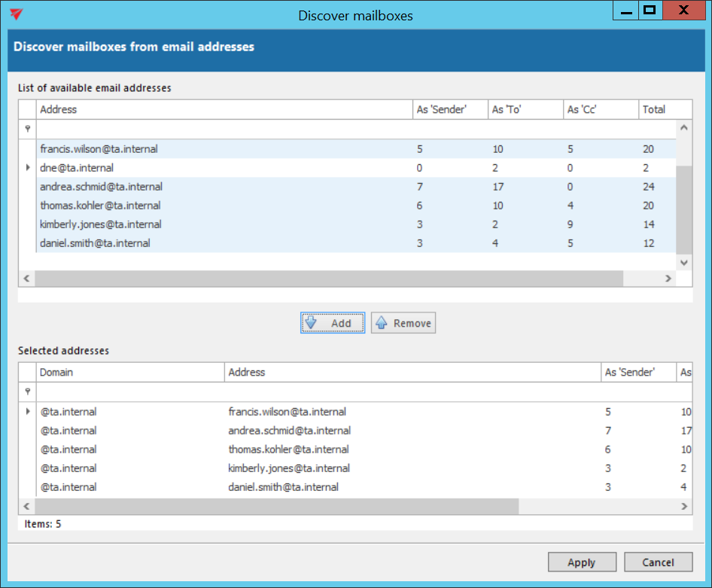Click filter pin icon in available addresses grid
Image resolution: width=712 pixels, height=588 pixels.
coord(28,129)
